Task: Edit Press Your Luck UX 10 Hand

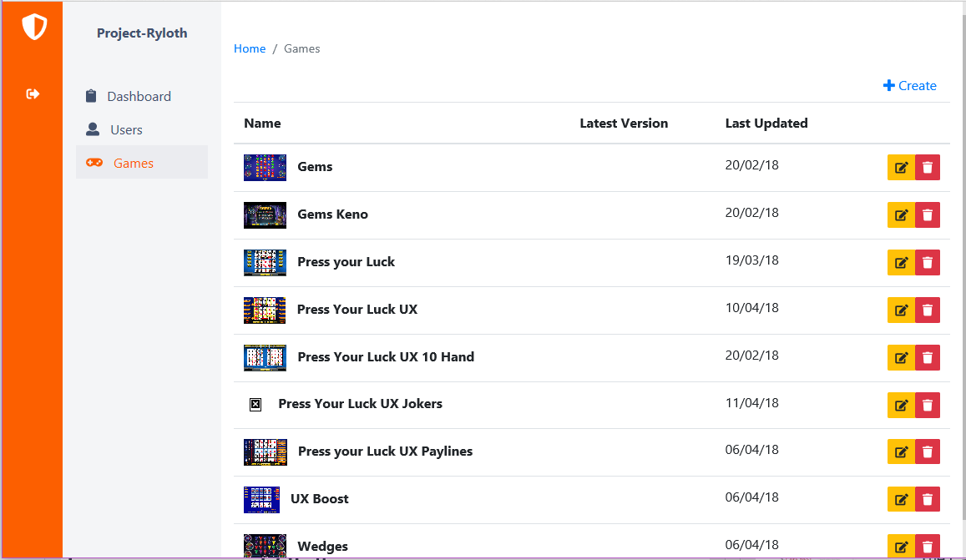Action: tap(901, 358)
